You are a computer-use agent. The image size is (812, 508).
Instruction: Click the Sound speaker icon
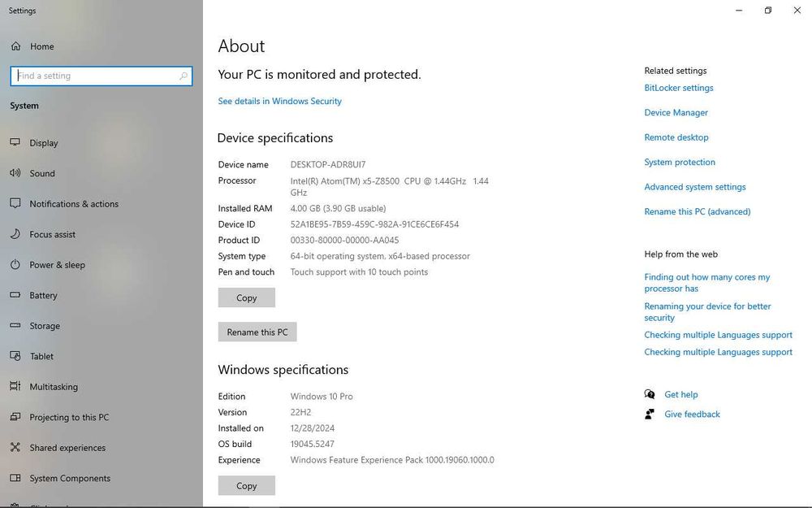tap(15, 173)
